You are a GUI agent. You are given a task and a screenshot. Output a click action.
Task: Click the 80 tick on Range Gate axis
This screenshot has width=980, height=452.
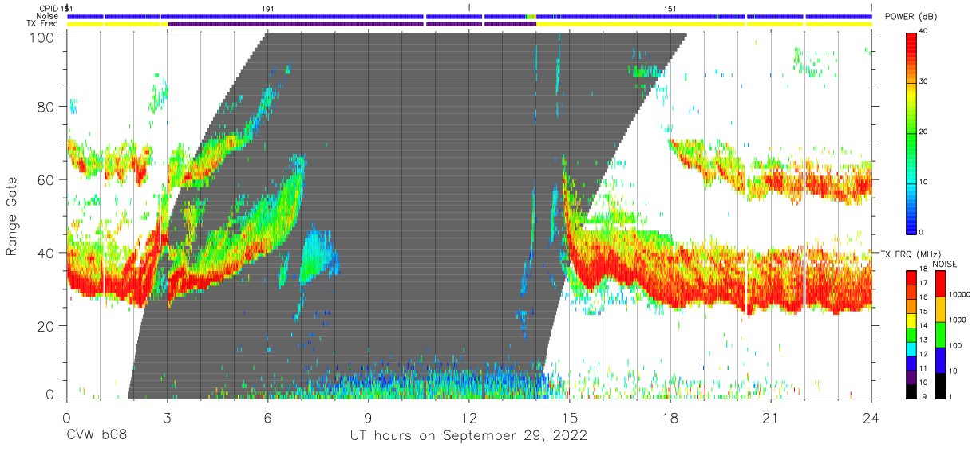pos(45,107)
